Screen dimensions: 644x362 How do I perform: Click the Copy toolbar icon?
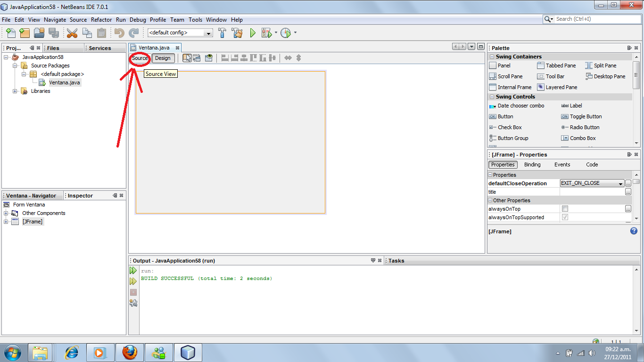click(87, 33)
